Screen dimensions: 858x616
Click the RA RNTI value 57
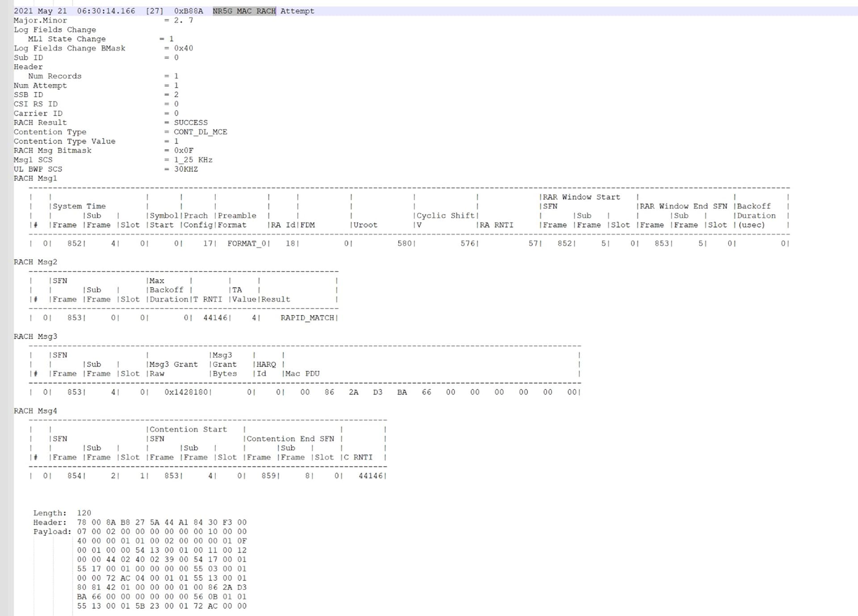[534, 244]
